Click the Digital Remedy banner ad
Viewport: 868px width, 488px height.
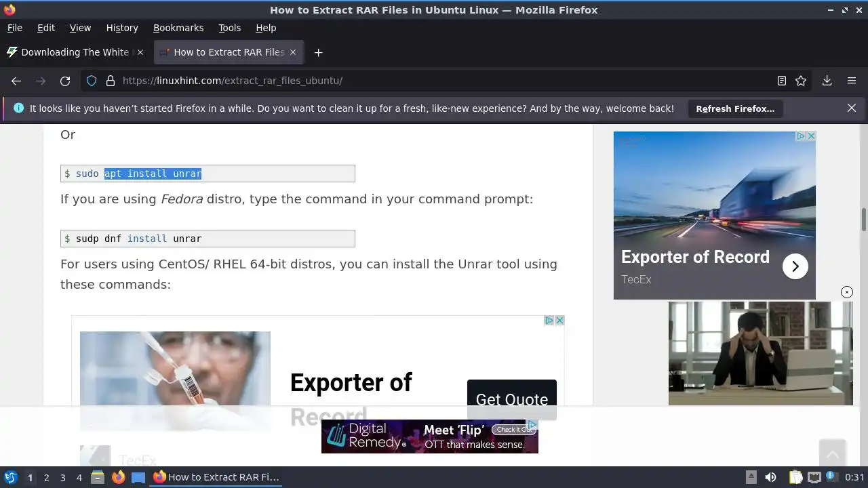(430, 436)
